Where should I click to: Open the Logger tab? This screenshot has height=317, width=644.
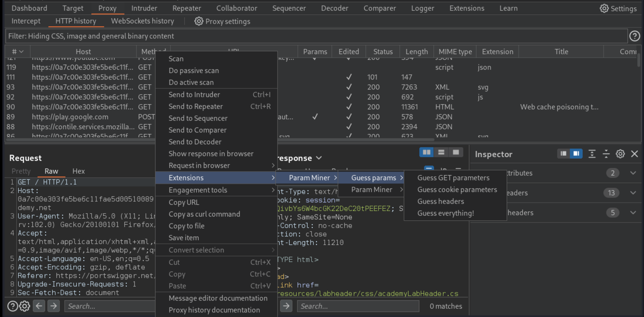(x=422, y=8)
